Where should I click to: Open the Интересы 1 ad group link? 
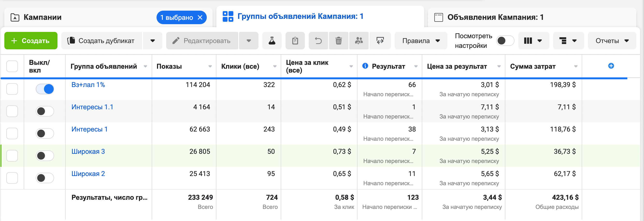coord(90,129)
